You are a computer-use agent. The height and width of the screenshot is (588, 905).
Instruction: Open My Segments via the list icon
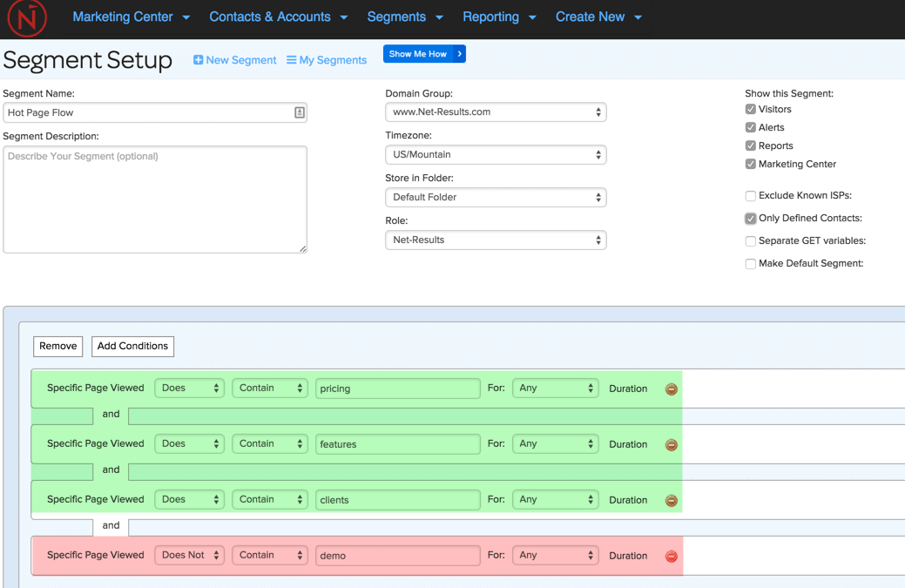click(292, 60)
